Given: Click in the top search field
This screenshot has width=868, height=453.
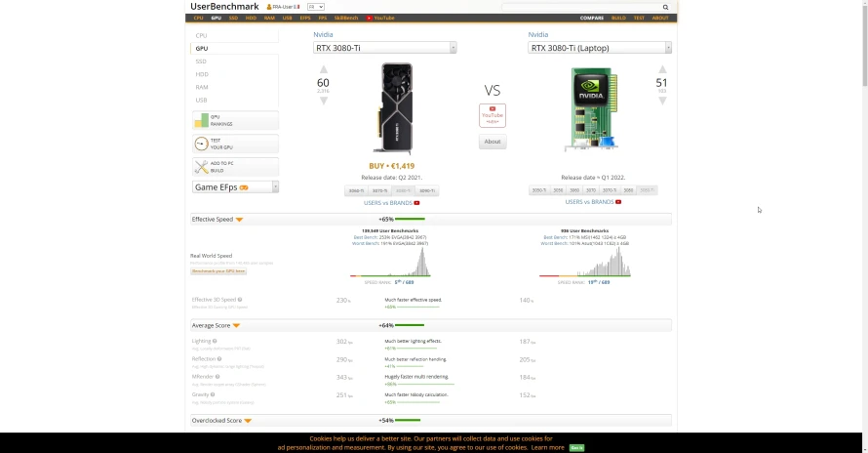Looking at the screenshot, I should (x=581, y=7).
